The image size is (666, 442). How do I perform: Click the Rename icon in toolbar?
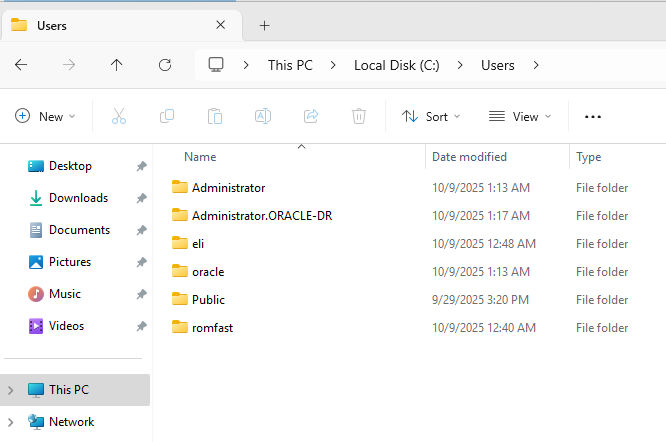point(263,116)
